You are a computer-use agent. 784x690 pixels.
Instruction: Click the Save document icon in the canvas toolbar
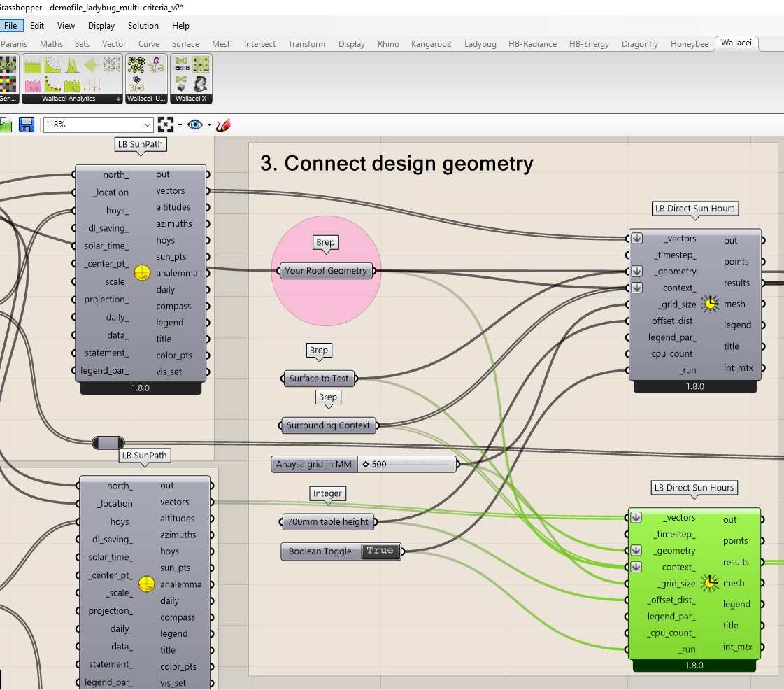[x=26, y=125]
